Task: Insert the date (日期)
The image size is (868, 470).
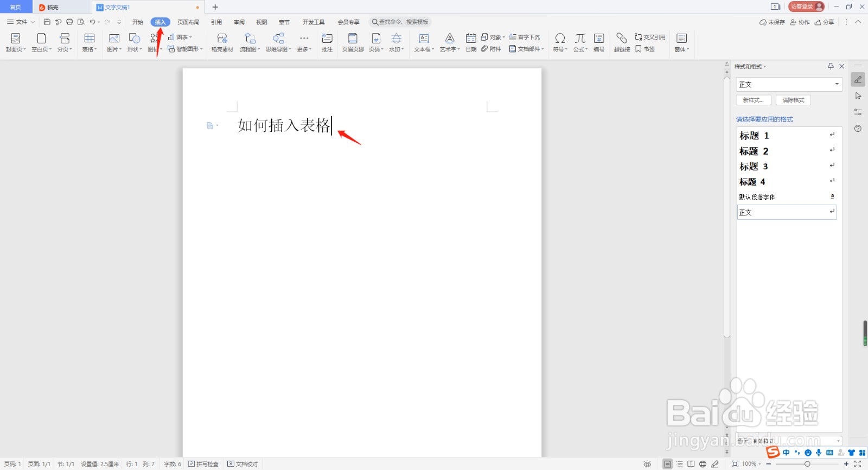Action: pos(471,42)
